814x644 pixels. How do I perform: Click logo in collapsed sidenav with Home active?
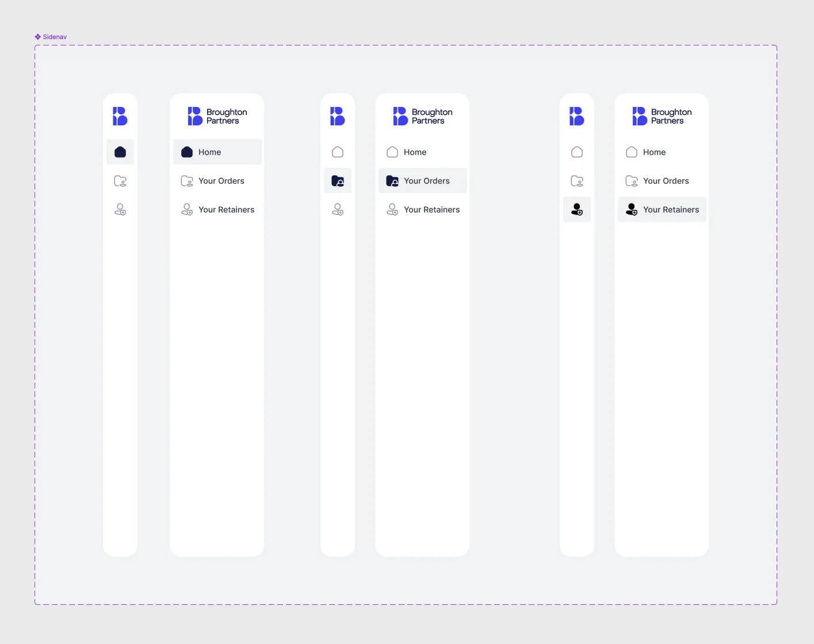pos(120,116)
